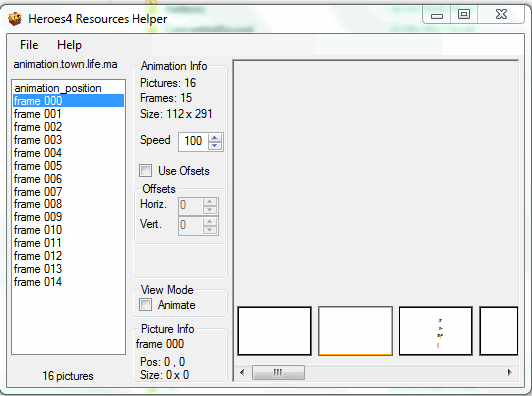Click the Vert. offset up arrow
532x396 pixels.
tap(210, 222)
